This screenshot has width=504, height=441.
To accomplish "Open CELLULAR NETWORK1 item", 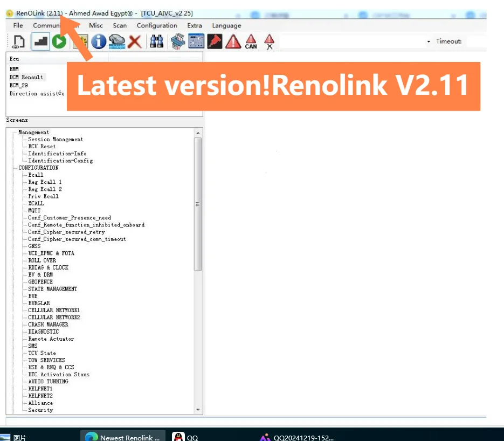I will tap(54, 310).
